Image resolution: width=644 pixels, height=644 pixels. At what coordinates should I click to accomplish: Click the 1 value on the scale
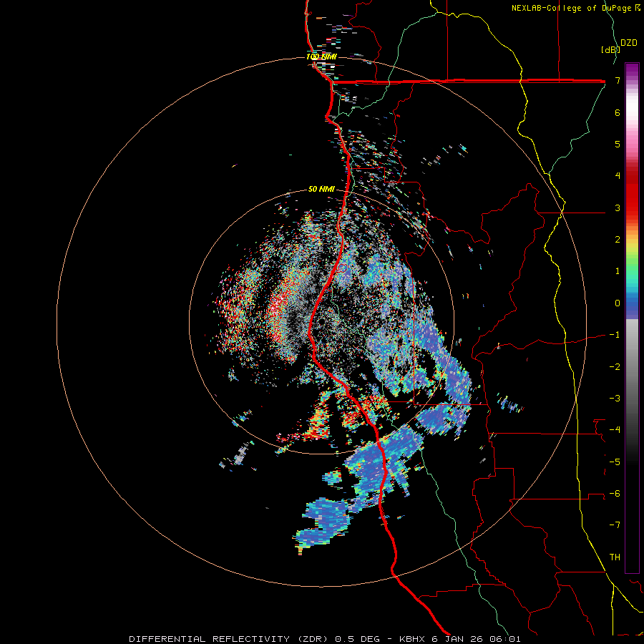tap(618, 271)
